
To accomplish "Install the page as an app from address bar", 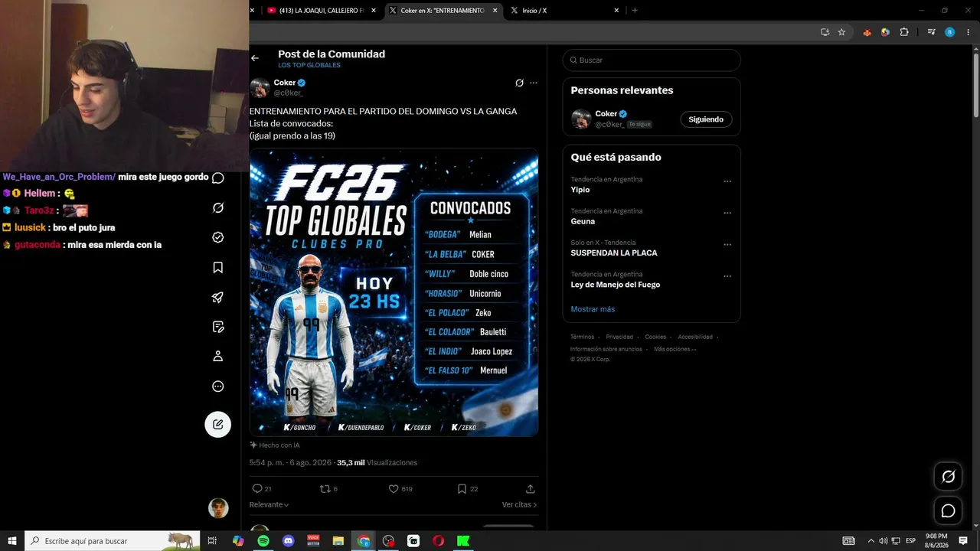I will [825, 32].
